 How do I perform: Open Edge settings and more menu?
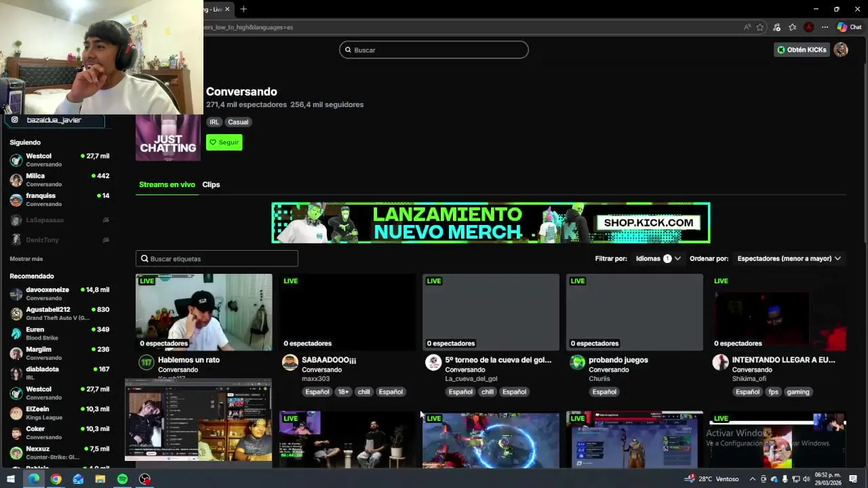point(825,27)
